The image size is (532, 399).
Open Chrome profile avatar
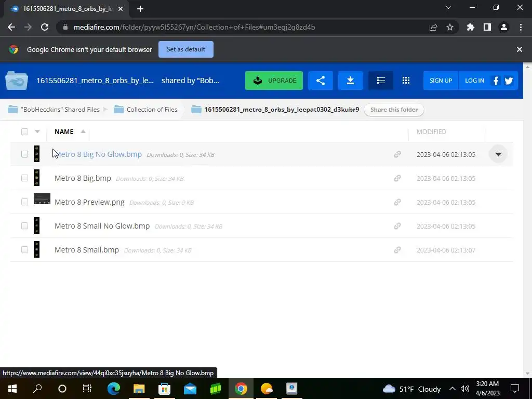click(x=504, y=27)
